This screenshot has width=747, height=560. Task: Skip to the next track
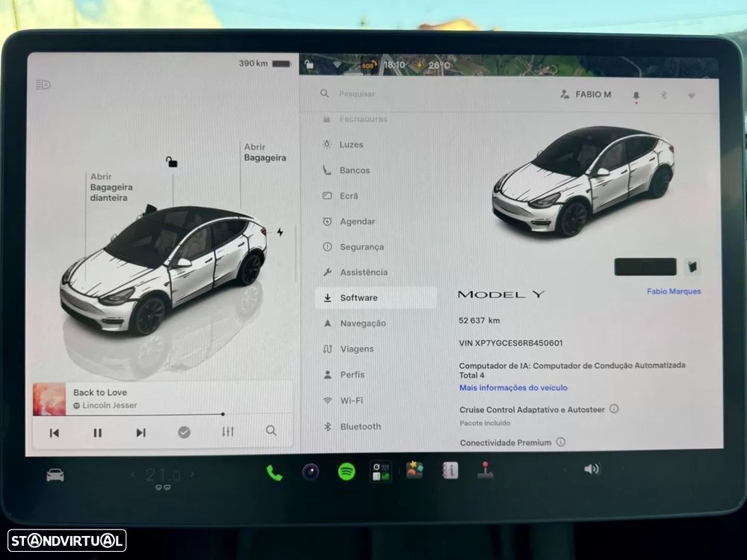click(x=141, y=432)
